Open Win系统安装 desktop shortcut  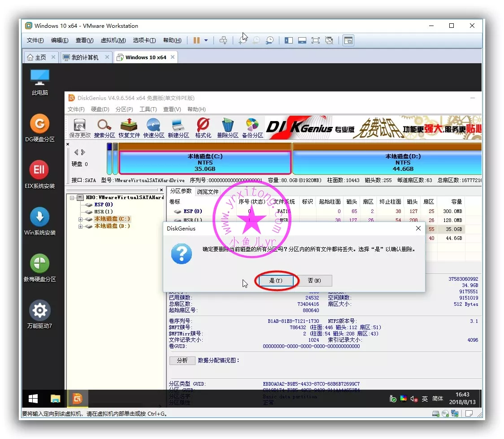click(40, 222)
